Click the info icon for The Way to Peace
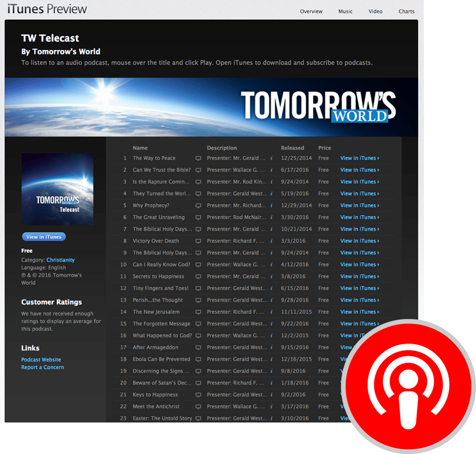The image size is (476, 454). tap(271, 158)
